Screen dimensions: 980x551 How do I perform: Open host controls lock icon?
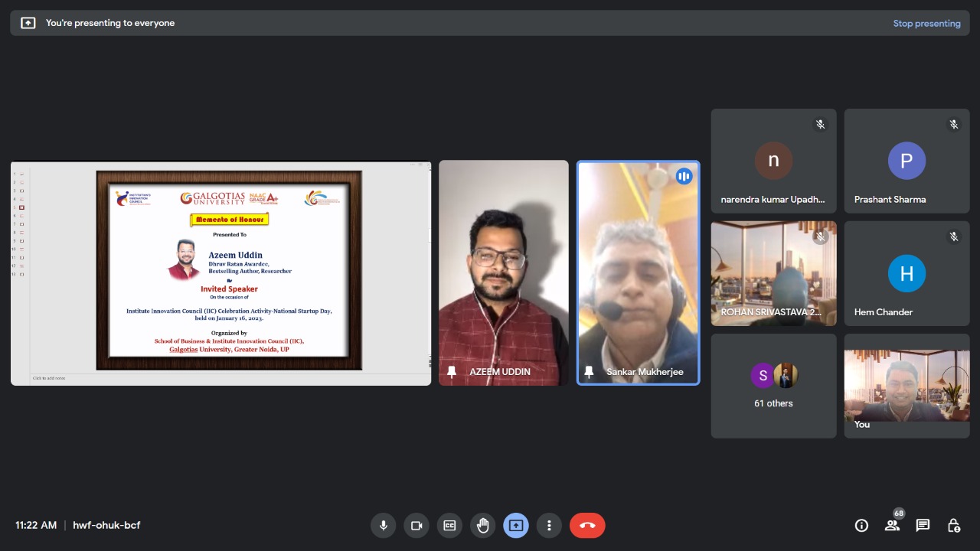[953, 526]
